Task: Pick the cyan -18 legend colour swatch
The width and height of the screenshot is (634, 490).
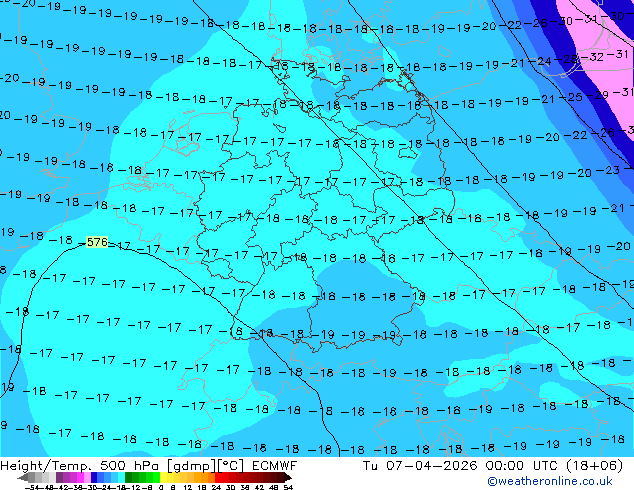Action: (x=121, y=477)
